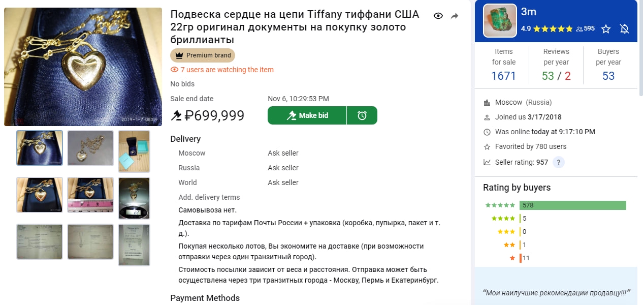The image size is (644, 305).
Task: Click the seller avatar image
Action: pos(500,21)
